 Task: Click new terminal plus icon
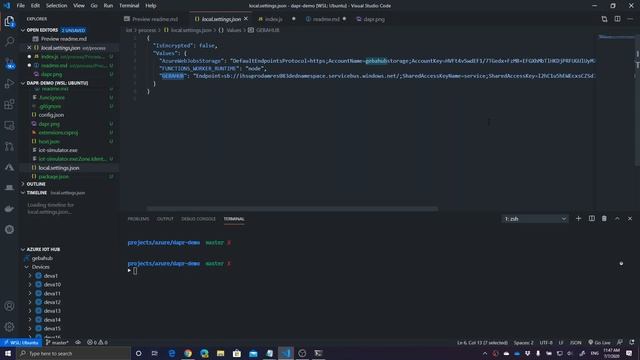coord(578,219)
